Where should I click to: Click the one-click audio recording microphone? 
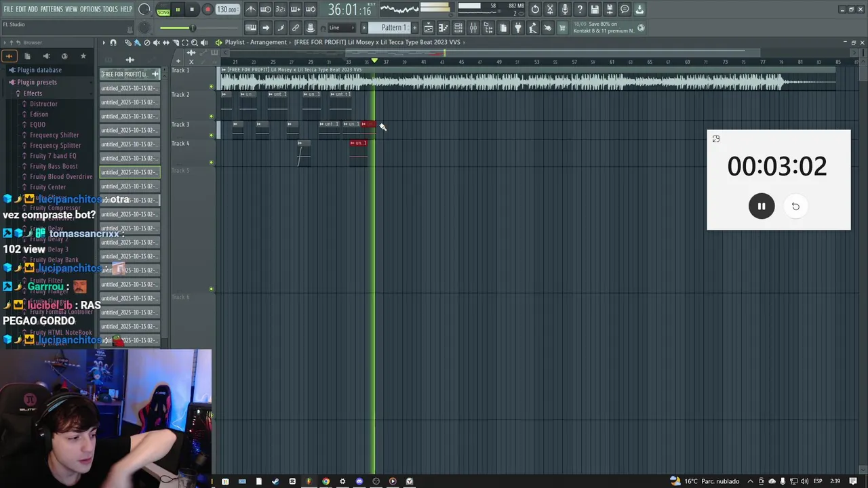click(565, 9)
